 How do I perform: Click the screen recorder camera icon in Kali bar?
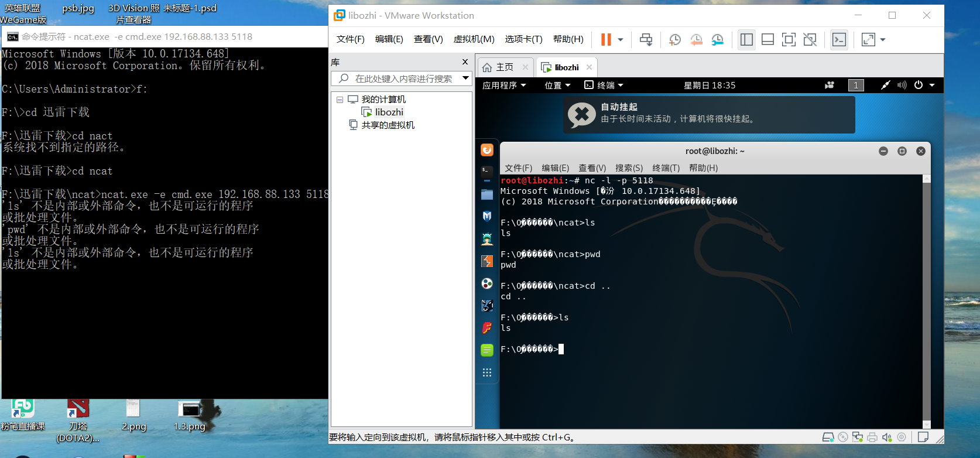830,86
